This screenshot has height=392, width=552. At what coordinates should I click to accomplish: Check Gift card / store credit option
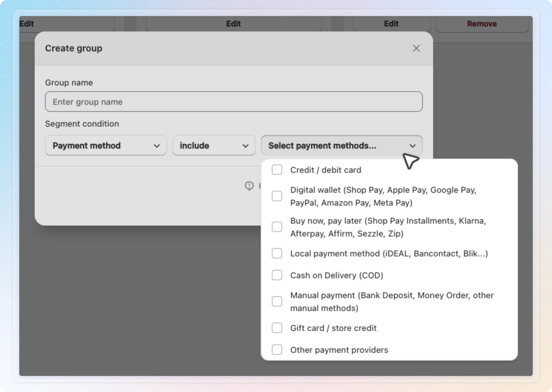[277, 328]
